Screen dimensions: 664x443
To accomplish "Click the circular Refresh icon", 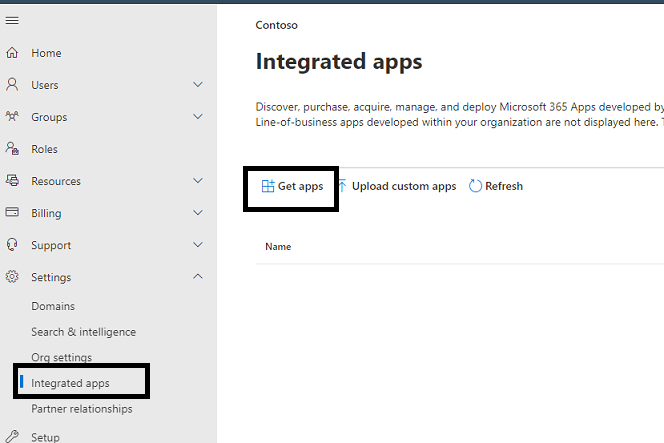I will coord(475,186).
